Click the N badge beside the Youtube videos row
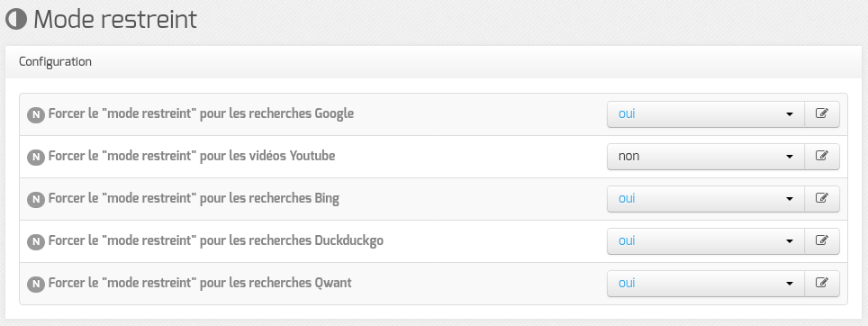The width and height of the screenshot is (868, 326). point(36,158)
